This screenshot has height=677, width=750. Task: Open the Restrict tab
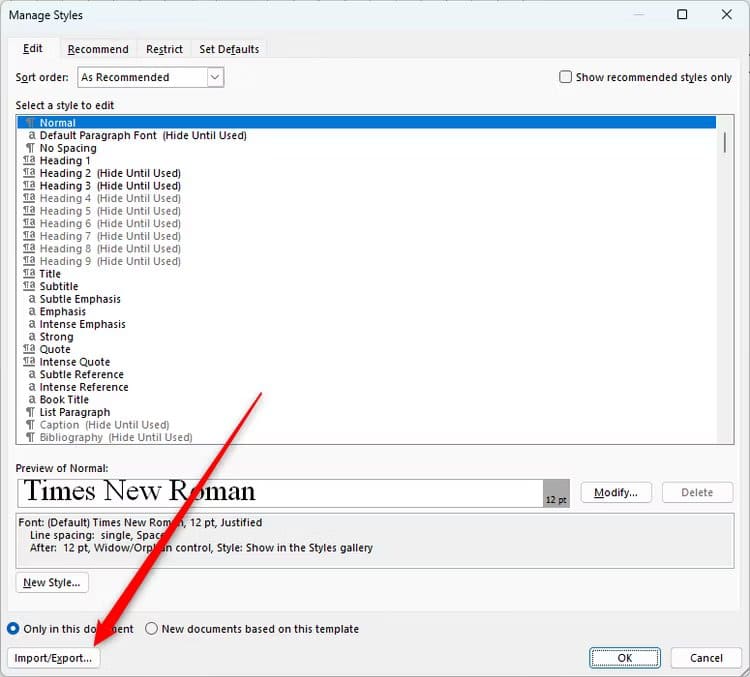point(164,49)
